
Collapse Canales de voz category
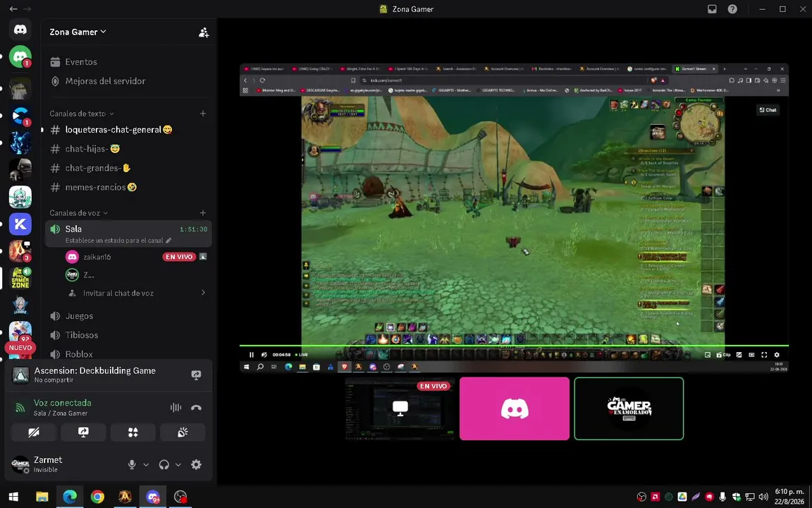click(79, 213)
